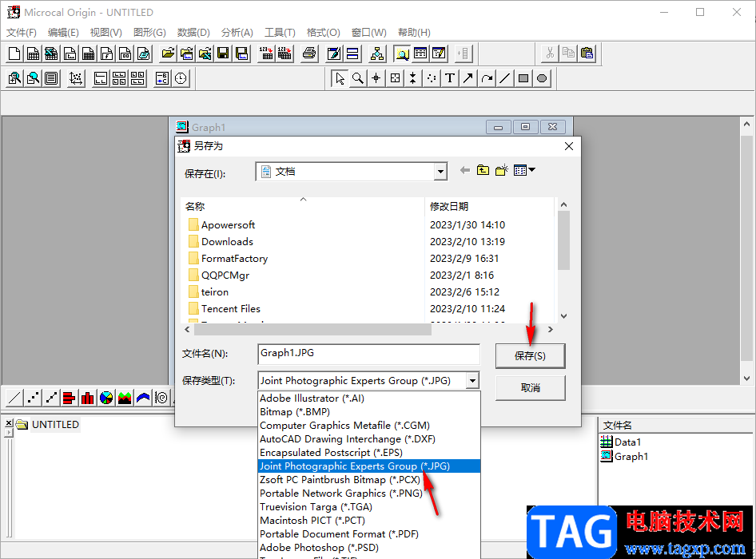The height and width of the screenshot is (559, 756).
Task: Toggle the Project Explorer toolbar icon
Action: [x=402, y=54]
